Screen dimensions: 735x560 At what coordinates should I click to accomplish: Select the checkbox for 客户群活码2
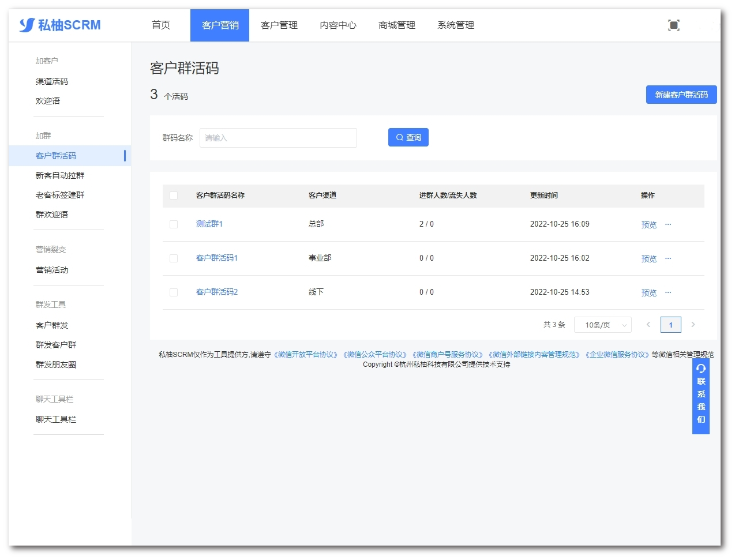[174, 292]
